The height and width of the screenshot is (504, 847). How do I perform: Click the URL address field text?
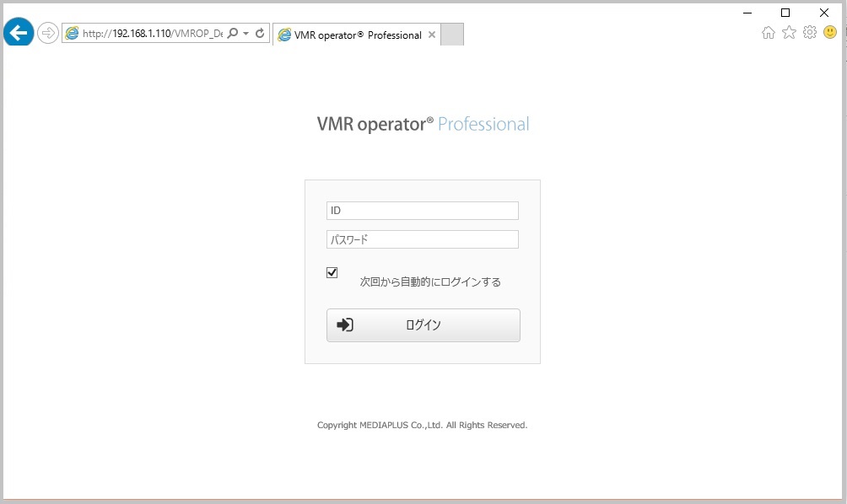point(153,34)
